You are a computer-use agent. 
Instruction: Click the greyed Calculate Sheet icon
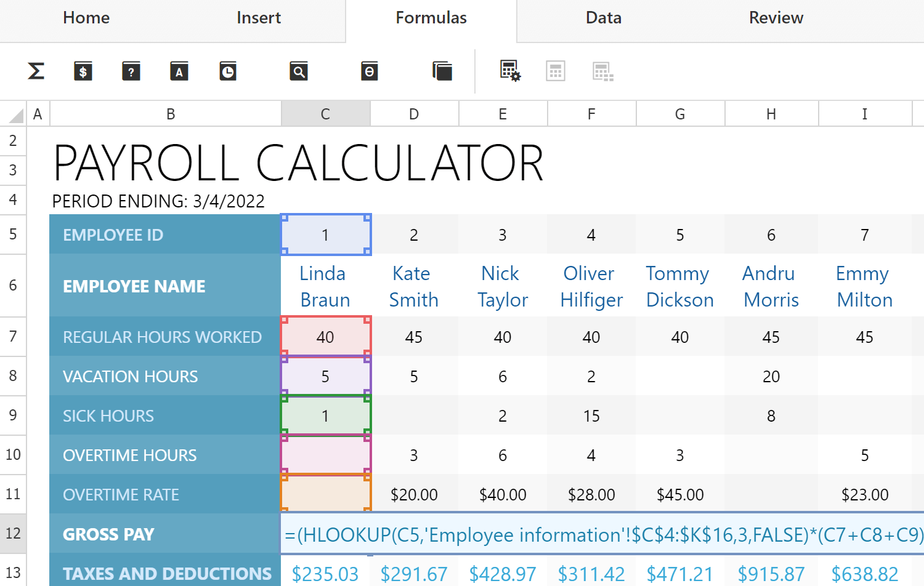(602, 71)
